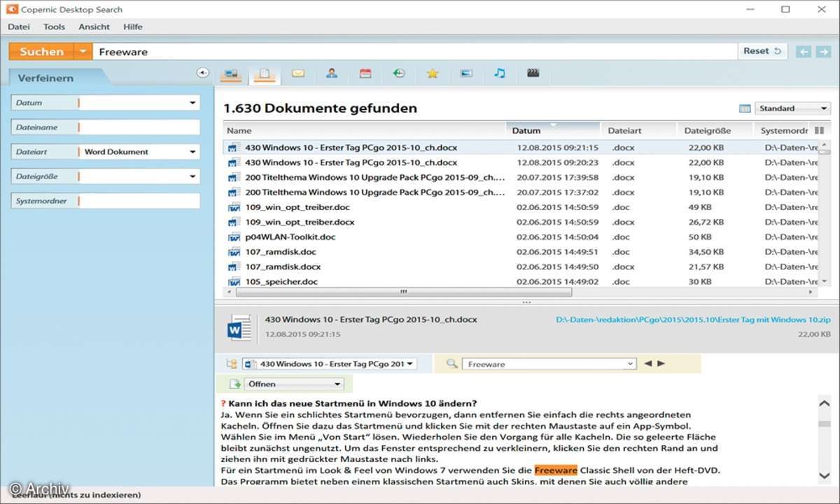Viewport: 840px width, 504px height.
Task: Open the Calendar category icon
Action: (x=365, y=73)
